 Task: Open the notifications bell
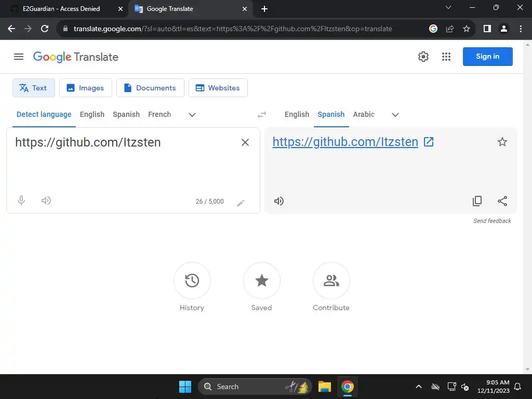coord(517,387)
